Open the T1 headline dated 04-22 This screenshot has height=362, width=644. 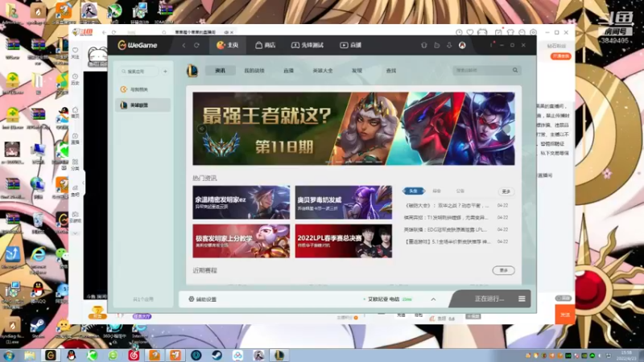446,217
